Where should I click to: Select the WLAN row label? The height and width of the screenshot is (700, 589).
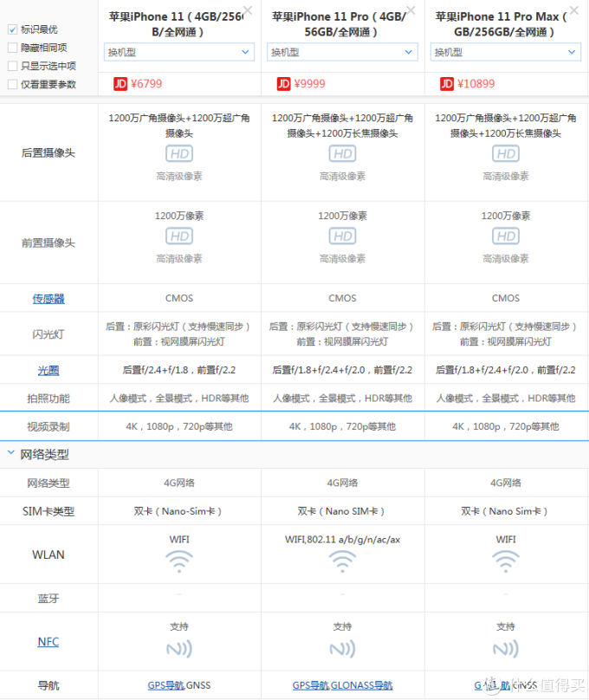point(49,555)
